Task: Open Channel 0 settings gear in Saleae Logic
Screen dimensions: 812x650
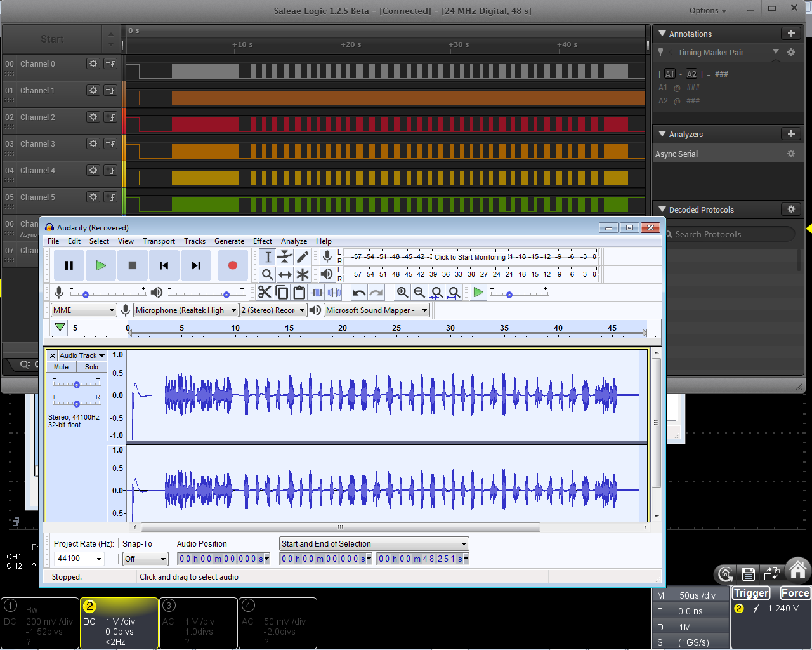Action: pyautogui.click(x=93, y=63)
